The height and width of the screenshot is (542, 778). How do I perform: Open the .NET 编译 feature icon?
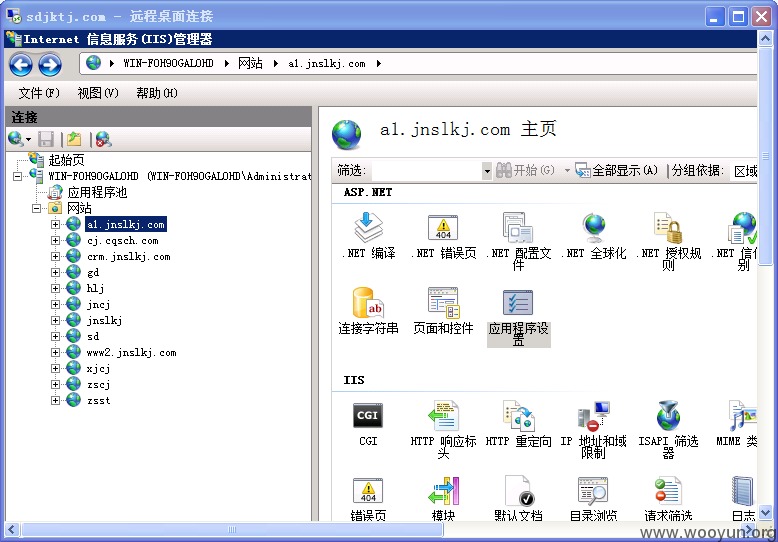click(x=368, y=228)
